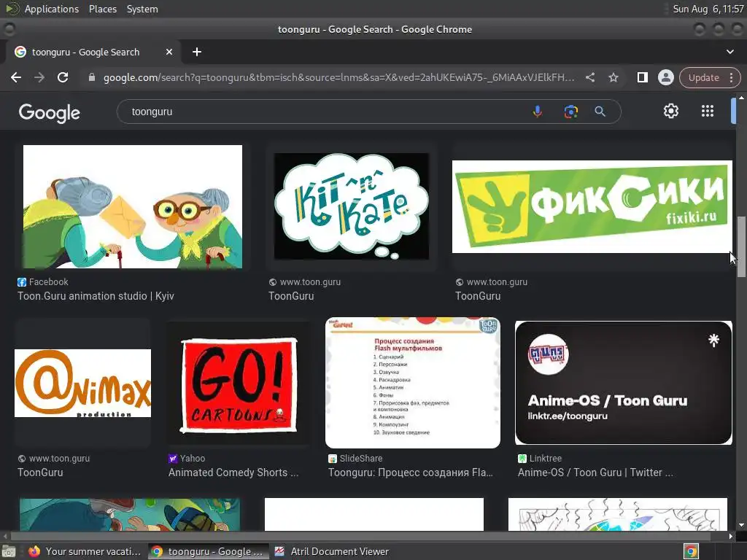Go back to the previous page
747x560 pixels.
point(16,77)
